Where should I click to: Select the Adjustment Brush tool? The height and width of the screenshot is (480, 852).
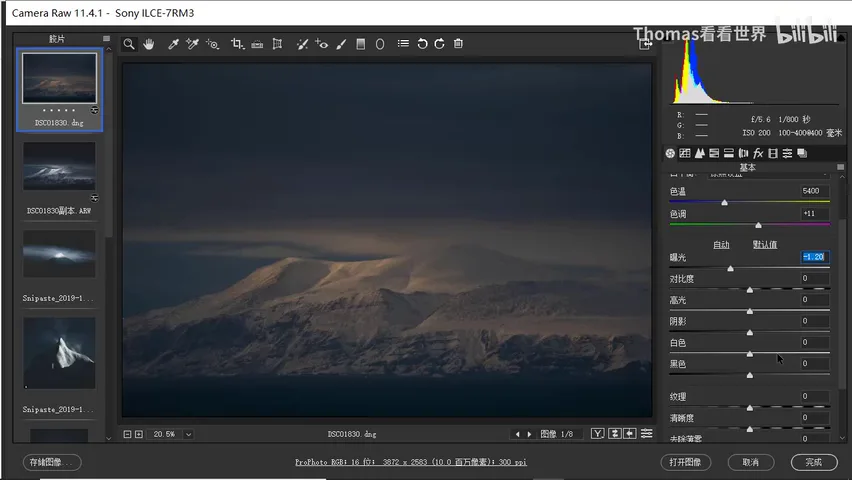tap(341, 44)
